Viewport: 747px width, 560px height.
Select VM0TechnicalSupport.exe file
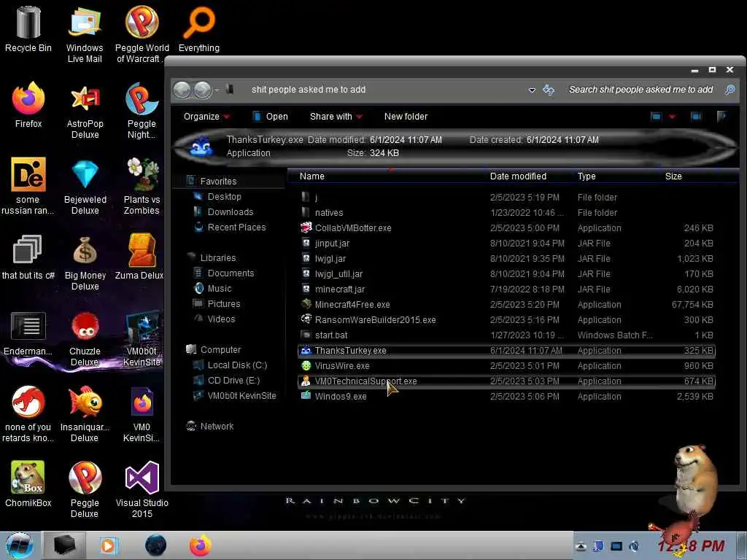pos(506,381)
